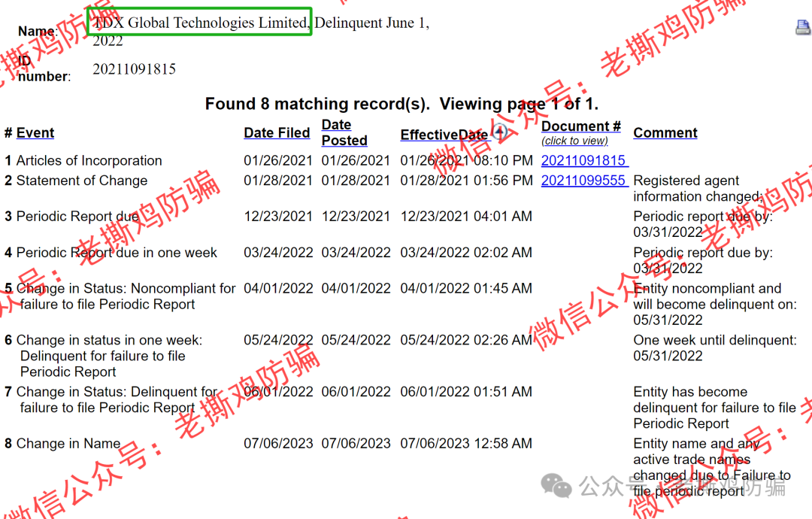Sort by Comment column header
This screenshot has height=519, width=812.
[665, 133]
